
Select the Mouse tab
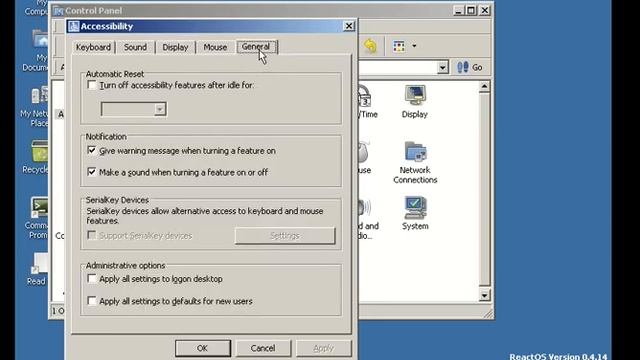pyautogui.click(x=215, y=47)
